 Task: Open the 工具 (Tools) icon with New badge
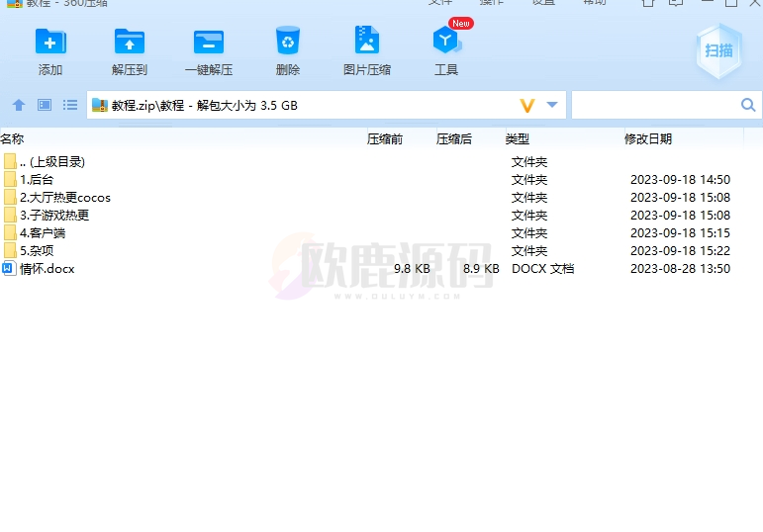446,40
